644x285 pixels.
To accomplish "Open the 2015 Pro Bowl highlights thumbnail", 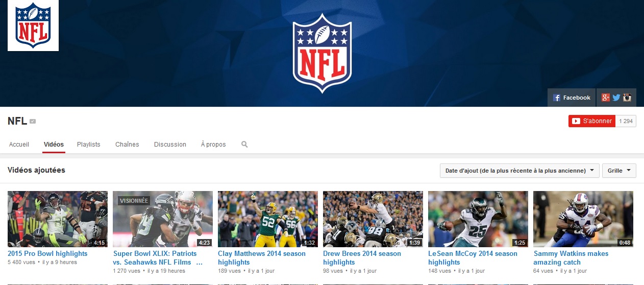I will click(x=58, y=219).
